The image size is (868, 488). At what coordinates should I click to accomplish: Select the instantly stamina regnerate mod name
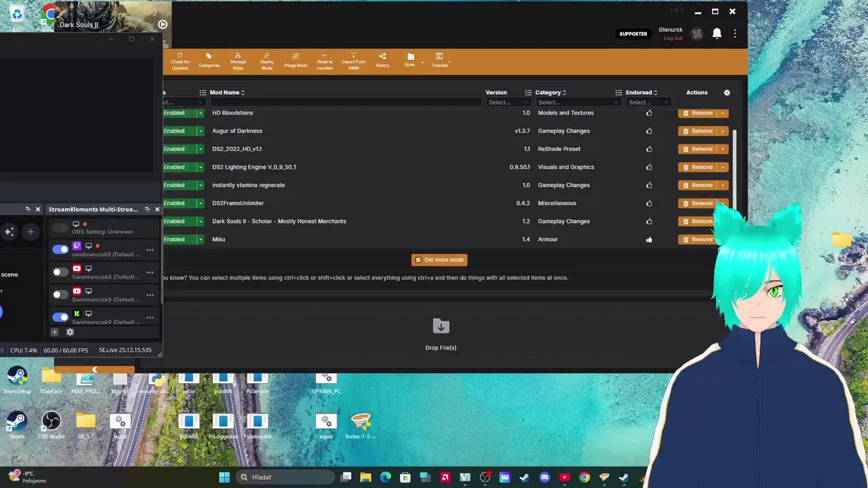click(x=248, y=185)
